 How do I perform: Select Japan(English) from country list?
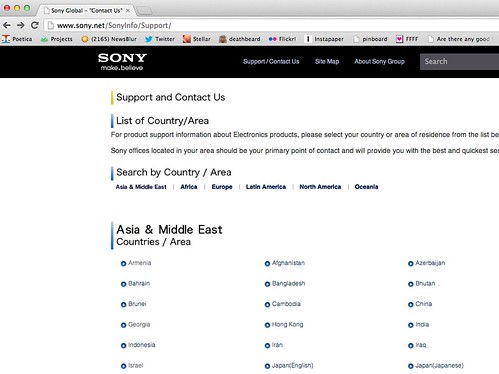click(x=289, y=366)
